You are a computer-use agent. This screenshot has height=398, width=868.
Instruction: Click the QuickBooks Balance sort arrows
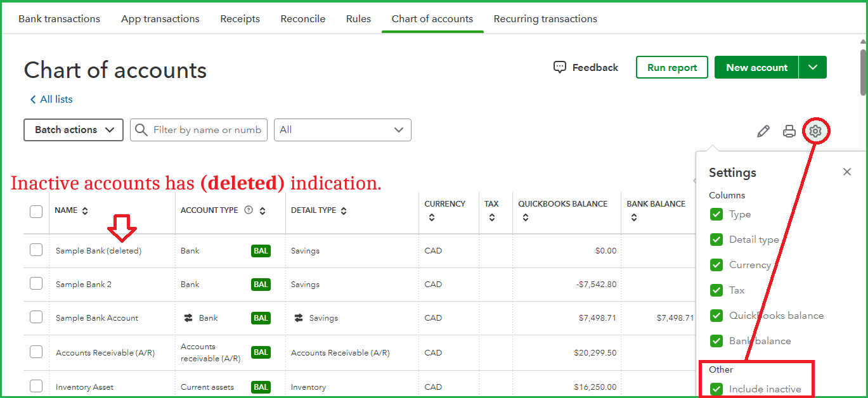pyautogui.click(x=526, y=217)
